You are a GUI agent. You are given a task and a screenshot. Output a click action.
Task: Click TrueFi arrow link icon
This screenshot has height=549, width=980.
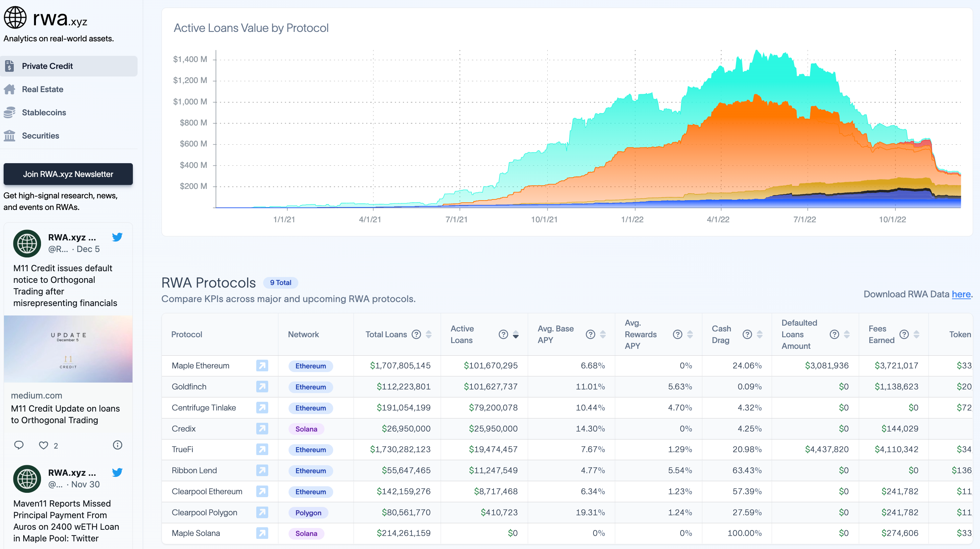[x=262, y=449]
